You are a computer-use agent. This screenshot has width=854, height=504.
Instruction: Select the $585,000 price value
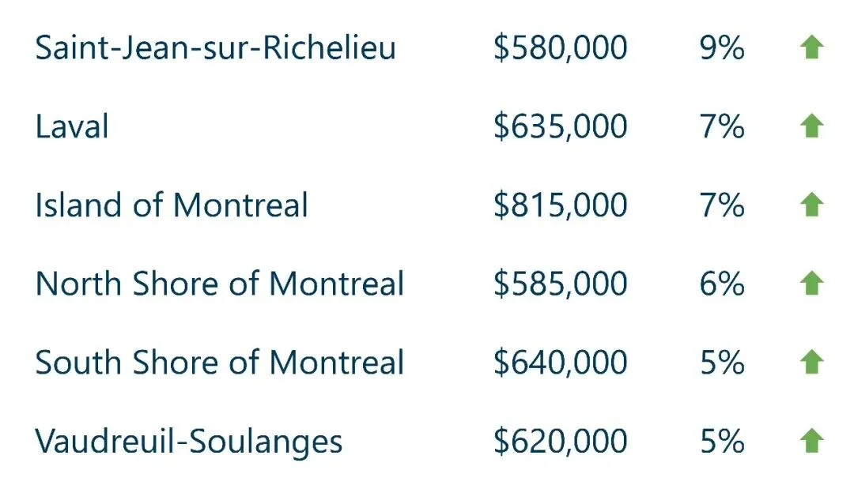[x=560, y=284]
